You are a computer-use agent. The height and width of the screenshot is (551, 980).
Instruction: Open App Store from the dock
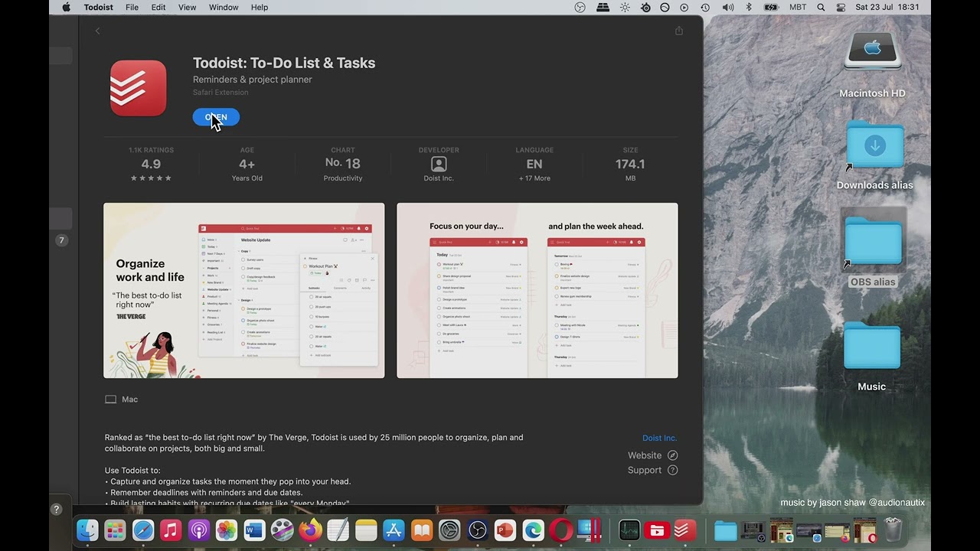394,530
